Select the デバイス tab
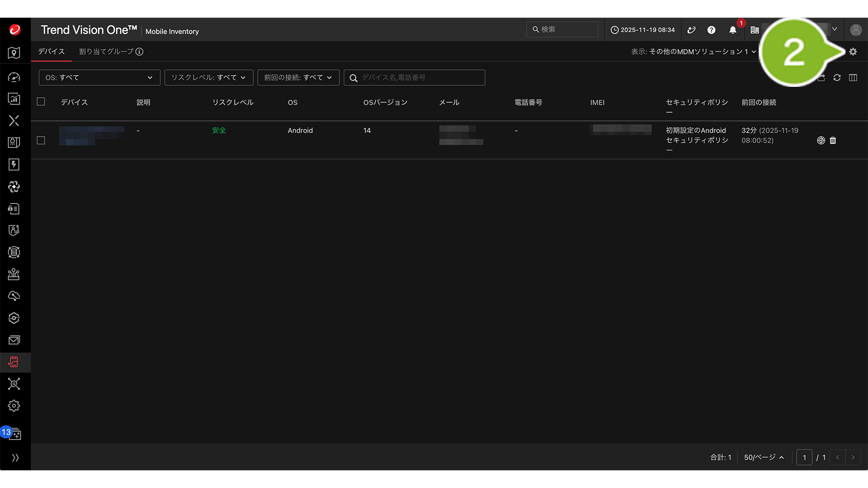This screenshot has height=488, width=868. (x=51, y=52)
